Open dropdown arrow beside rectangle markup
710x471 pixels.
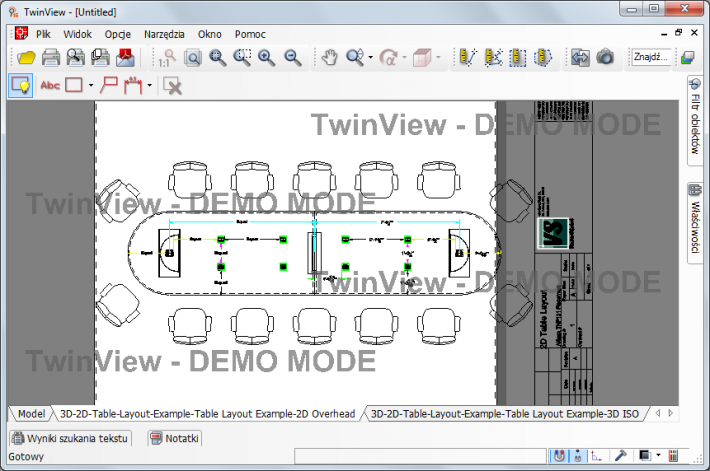click(91, 85)
